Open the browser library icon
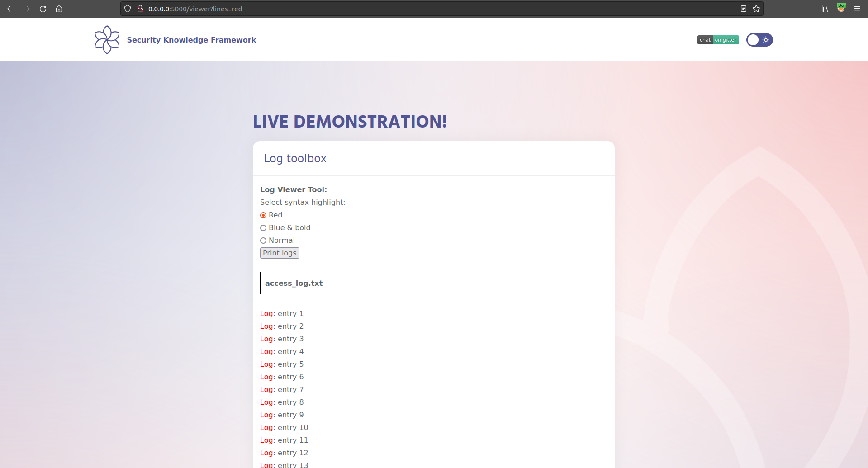 click(x=825, y=9)
